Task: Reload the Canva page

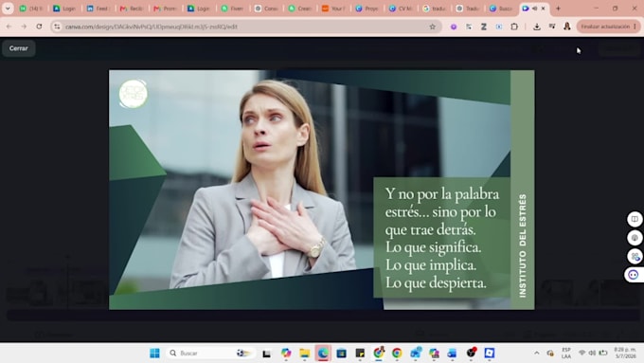Action: 39,27
